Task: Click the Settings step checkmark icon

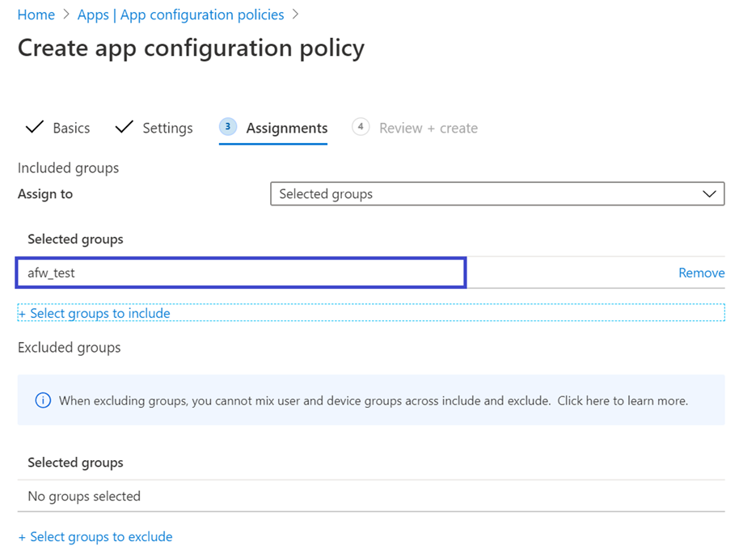Action: [124, 128]
